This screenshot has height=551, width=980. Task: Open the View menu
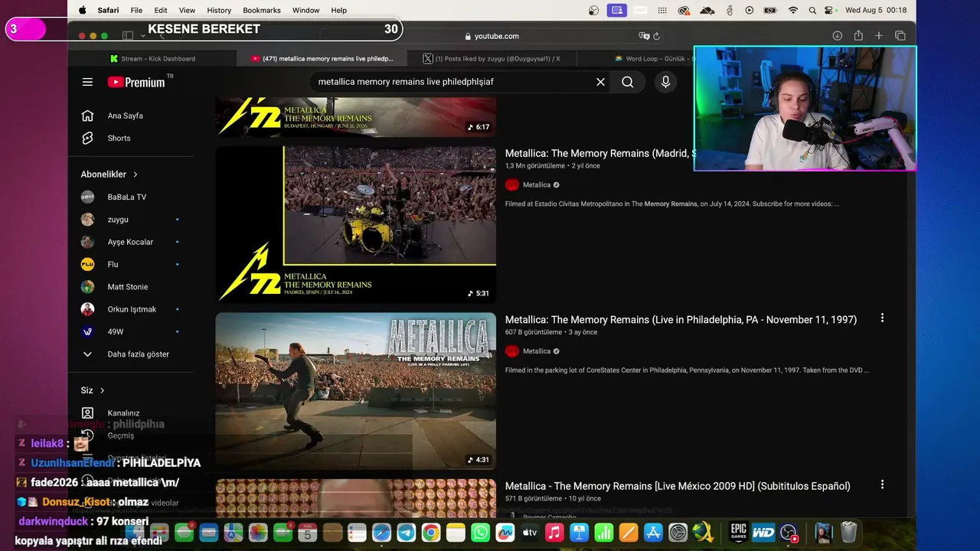click(x=187, y=10)
